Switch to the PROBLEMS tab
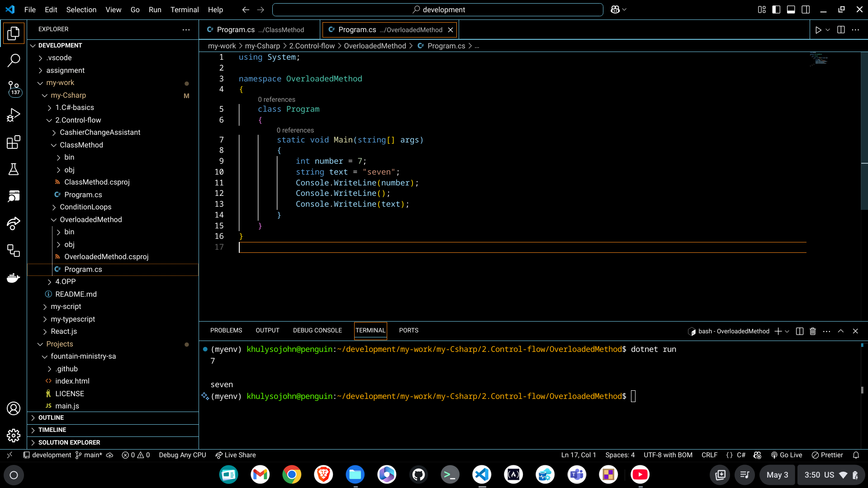The height and width of the screenshot is (488, 868). pyautogui.click(x=226, y=331)
